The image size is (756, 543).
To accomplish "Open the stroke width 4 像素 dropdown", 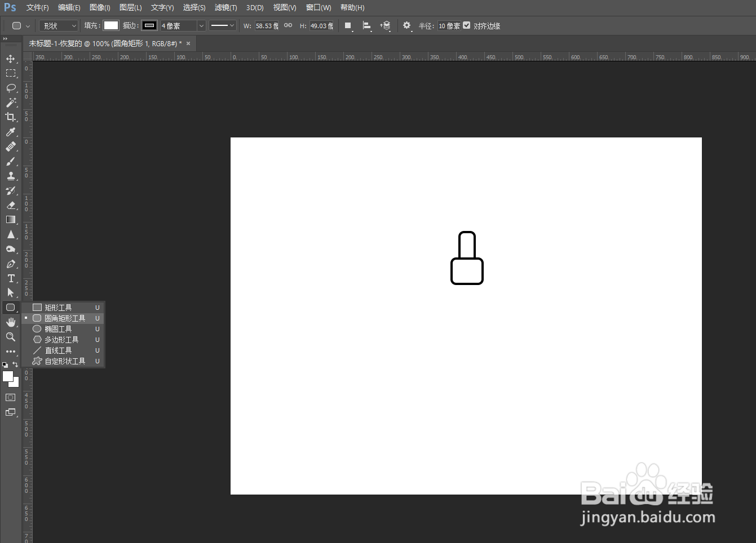I will click(x=201, y=26).
